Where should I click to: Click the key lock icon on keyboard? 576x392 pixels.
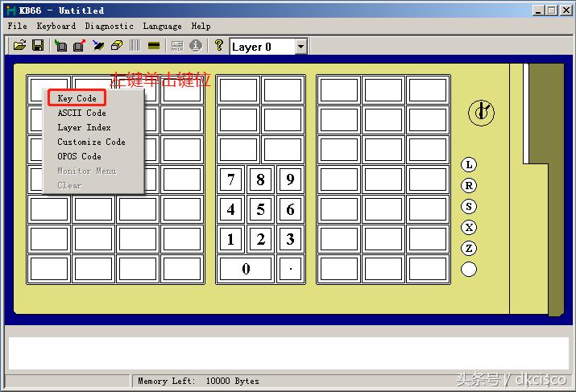[482, 113]
